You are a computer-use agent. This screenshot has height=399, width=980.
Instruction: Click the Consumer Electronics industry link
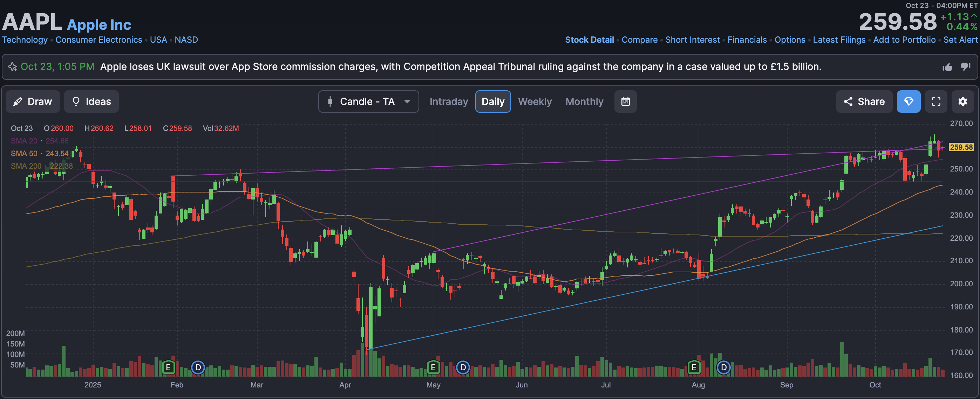[x=98, y=40]
